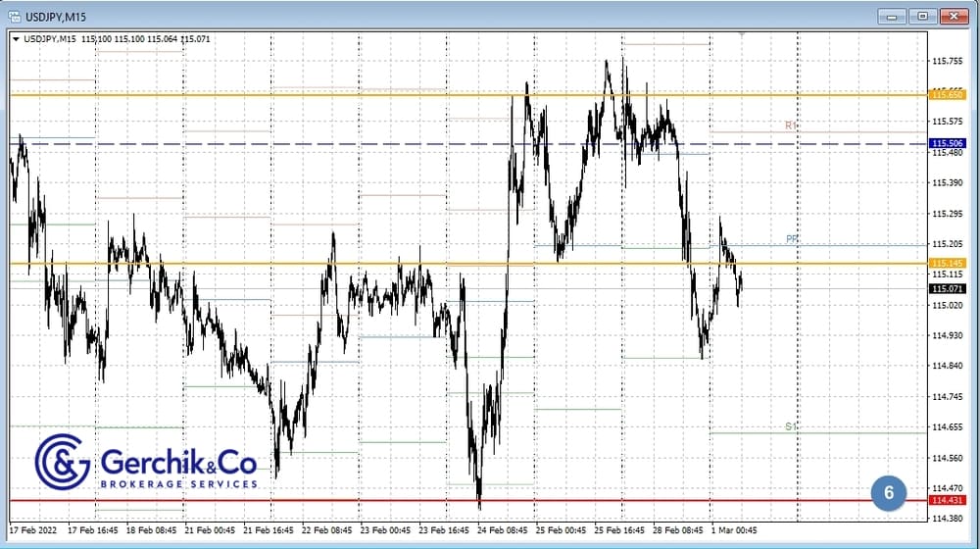The image size is (980, 549).
Task: Click the red support level label 114.431
Action: (x=948, y=501)
